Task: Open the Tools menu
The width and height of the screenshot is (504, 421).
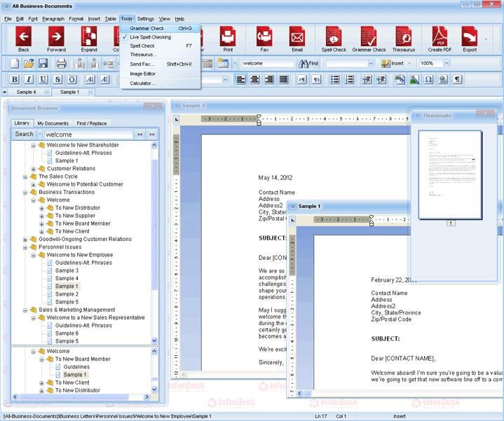Action: click(x=127, y=19)
